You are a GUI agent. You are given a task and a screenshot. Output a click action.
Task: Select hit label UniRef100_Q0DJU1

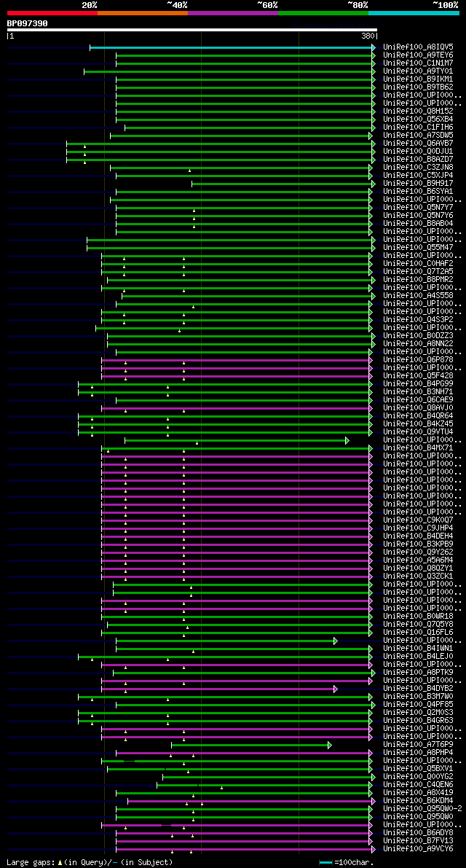tap(418, 152)
